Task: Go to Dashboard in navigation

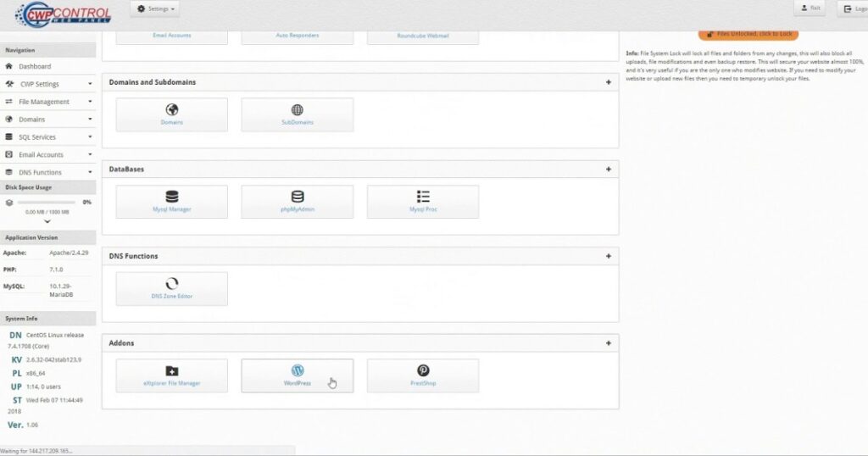Action: point(35,66)
